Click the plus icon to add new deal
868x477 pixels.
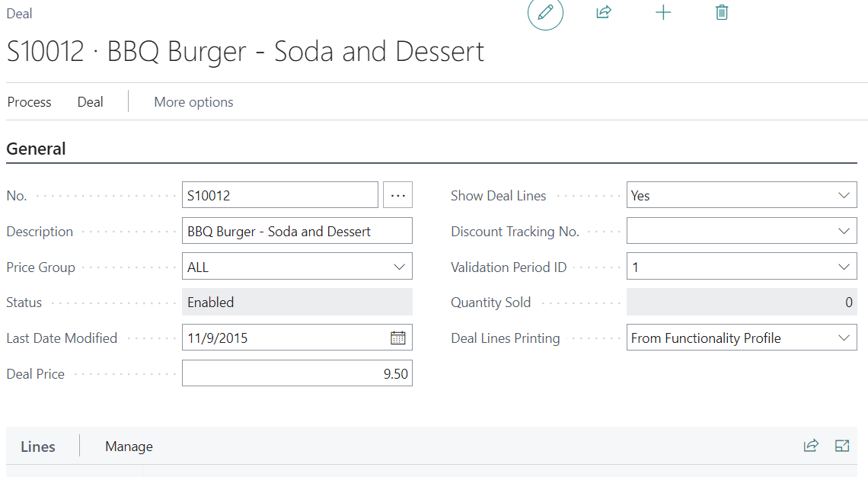[x=663, y=12]
